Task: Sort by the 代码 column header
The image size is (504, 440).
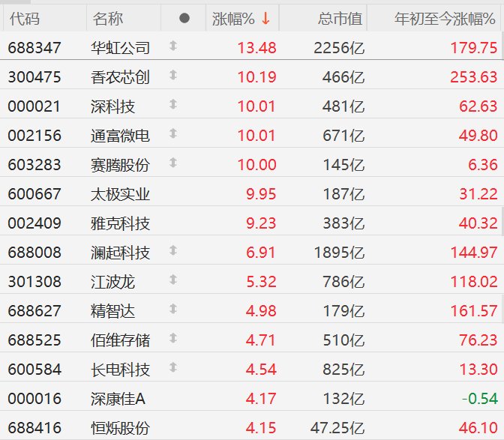Action: pos(25,18)
